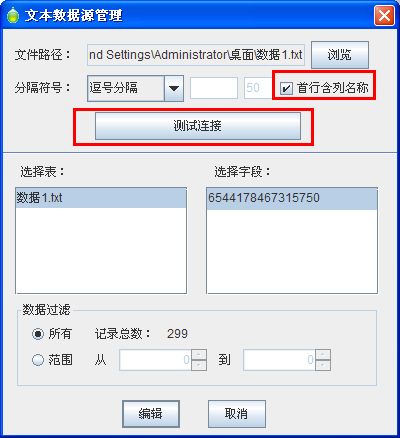The height and width of the screenshot is (438, 400).
Task: Open the 逗号分隔 separator dropdown arrow
Action: pos(174,88)
